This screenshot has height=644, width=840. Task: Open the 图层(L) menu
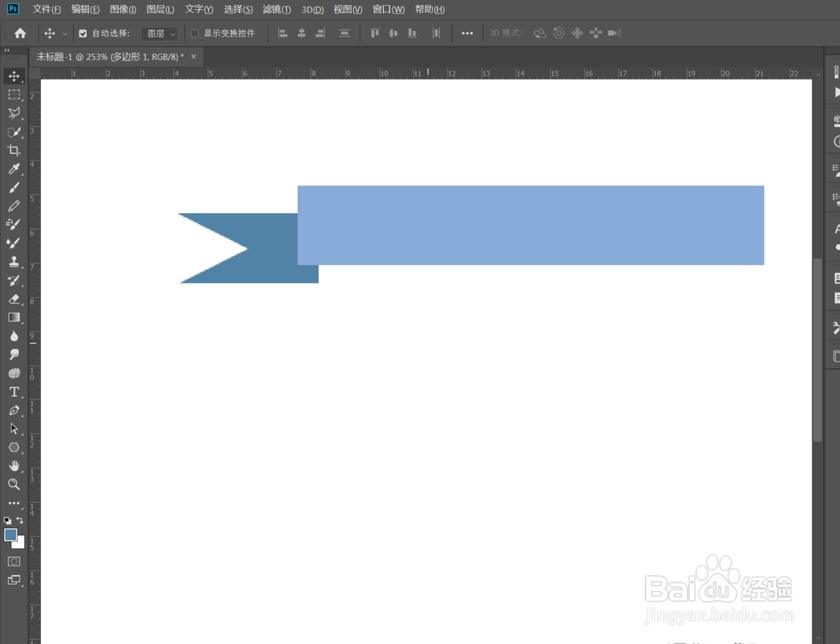click(x=160, y=9)
